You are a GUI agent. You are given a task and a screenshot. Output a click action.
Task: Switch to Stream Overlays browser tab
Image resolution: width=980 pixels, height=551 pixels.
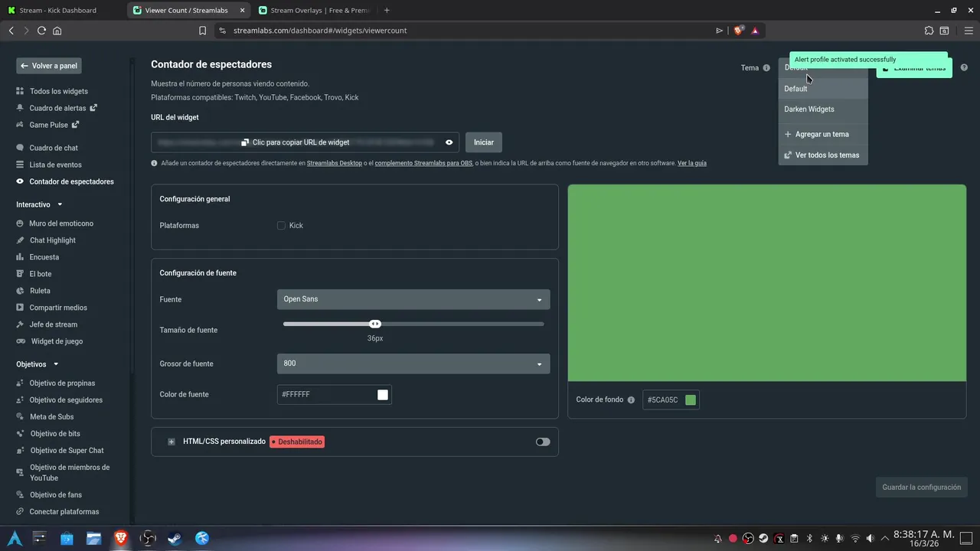click(314, 11)
